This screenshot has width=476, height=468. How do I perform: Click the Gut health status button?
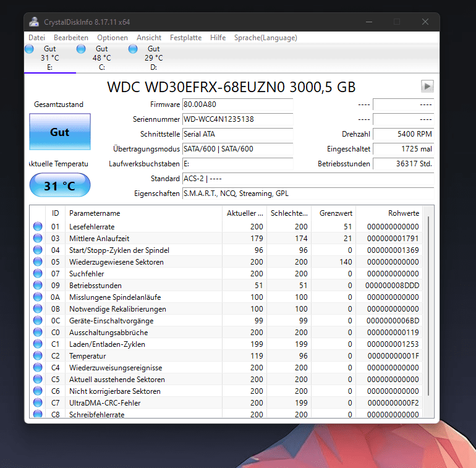click(60, 132)
